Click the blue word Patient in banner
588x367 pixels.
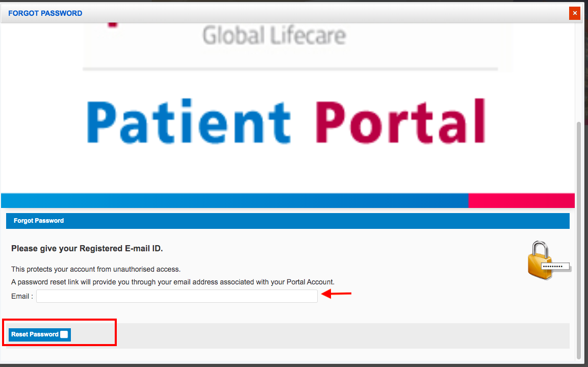(189, 122)
